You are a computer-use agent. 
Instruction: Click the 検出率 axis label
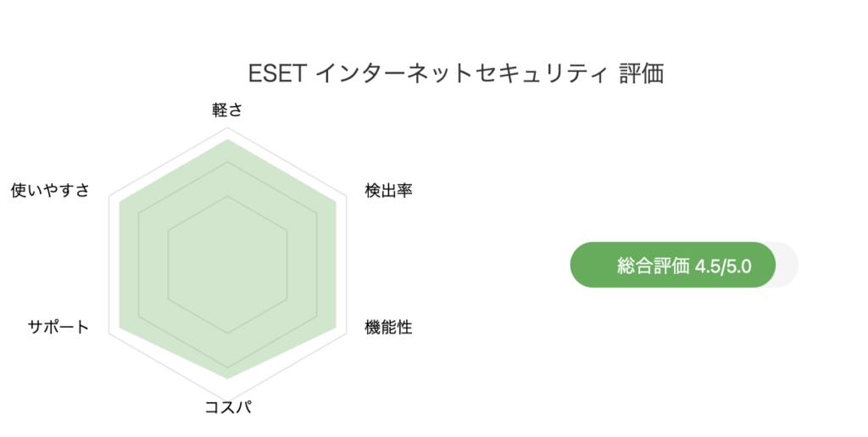(x=388, y=191)
